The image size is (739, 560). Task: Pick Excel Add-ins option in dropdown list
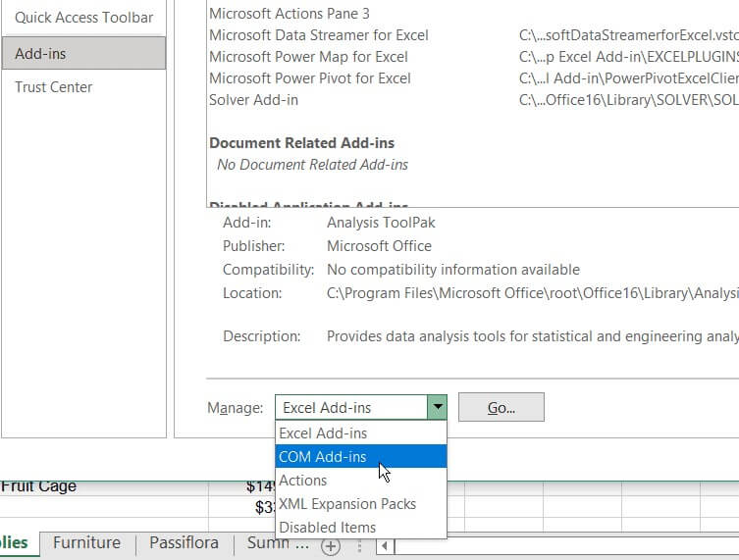click(361, 433)
